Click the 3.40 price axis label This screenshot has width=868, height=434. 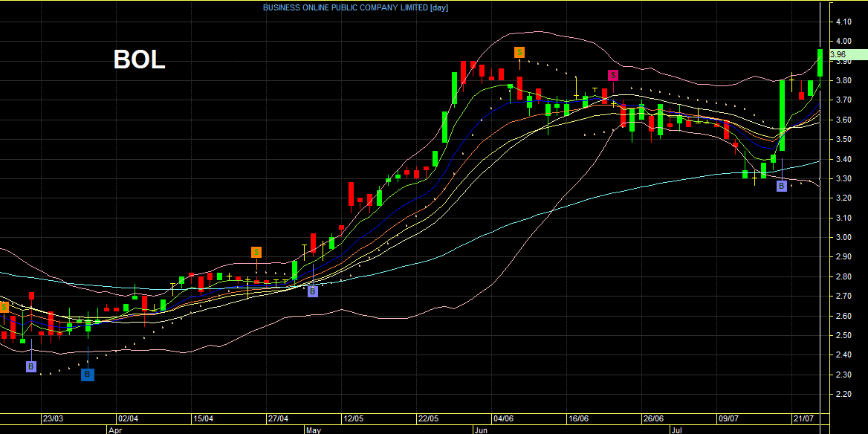click(844, 159)
